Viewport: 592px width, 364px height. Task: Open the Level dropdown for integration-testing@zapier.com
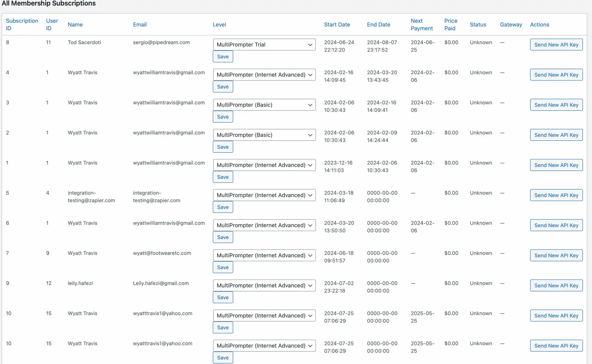click(x=264, y=195)
